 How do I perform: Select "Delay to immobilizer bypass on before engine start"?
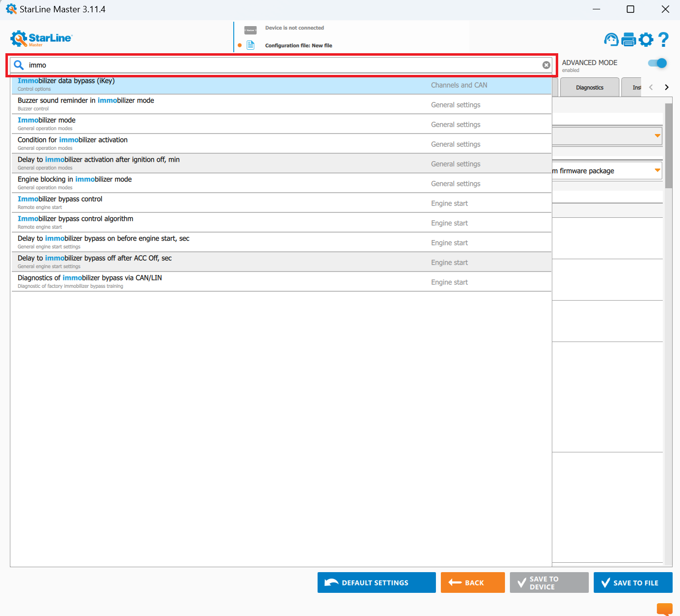[282, 242]
